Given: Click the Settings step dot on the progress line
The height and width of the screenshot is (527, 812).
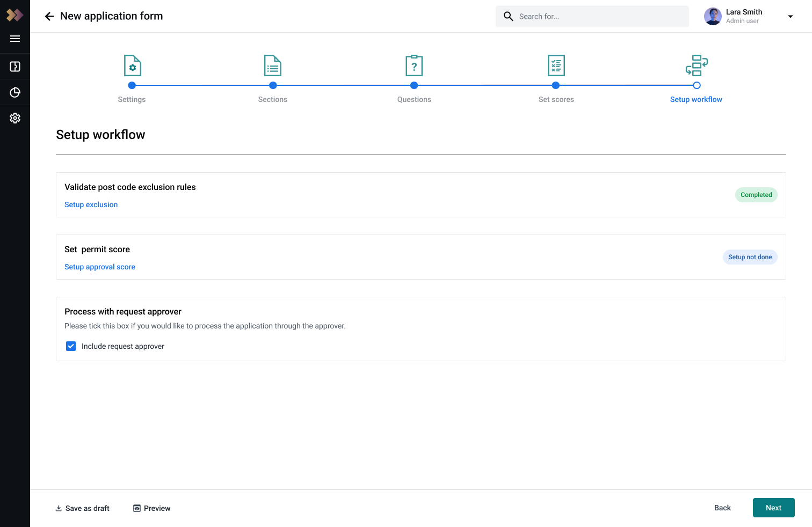Looking at the screenshot, I should pyautogui.click(x=132, y=85).
